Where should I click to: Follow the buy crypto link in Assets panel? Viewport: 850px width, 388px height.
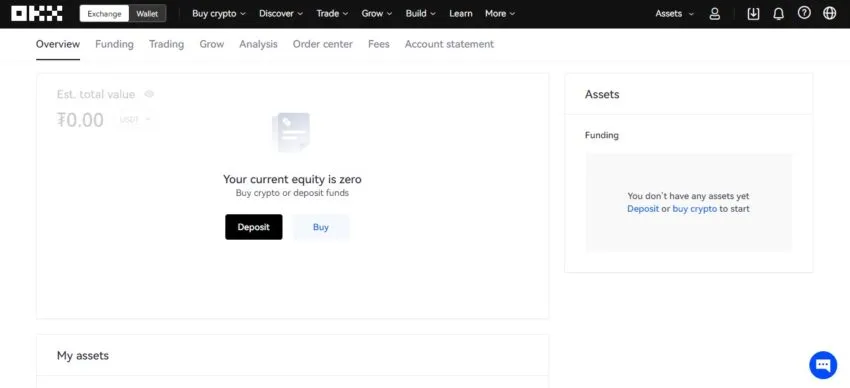pyautogui.click(x=694, y=209)
